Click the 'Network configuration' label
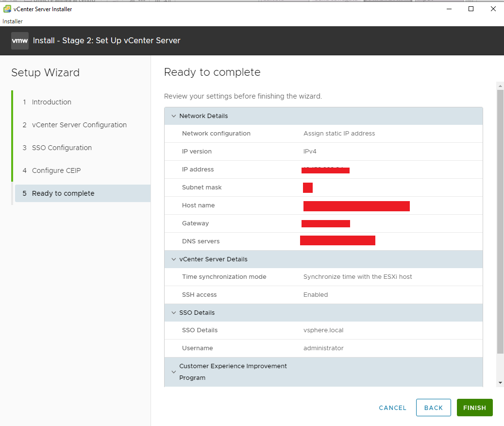This screenshot has width=504, height=426. [216, 134]
